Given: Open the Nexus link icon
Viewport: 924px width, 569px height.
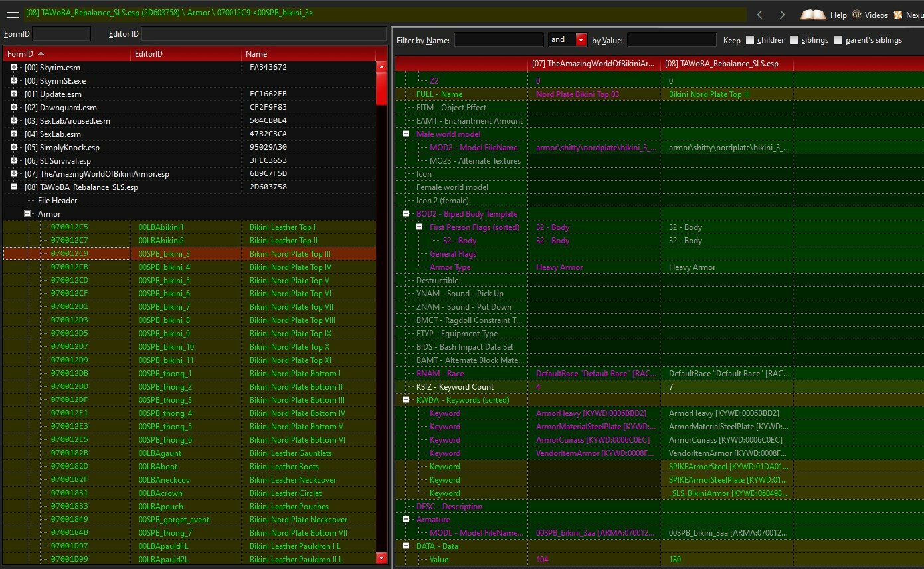Looking at the screenshot, I should click(898, 14).
